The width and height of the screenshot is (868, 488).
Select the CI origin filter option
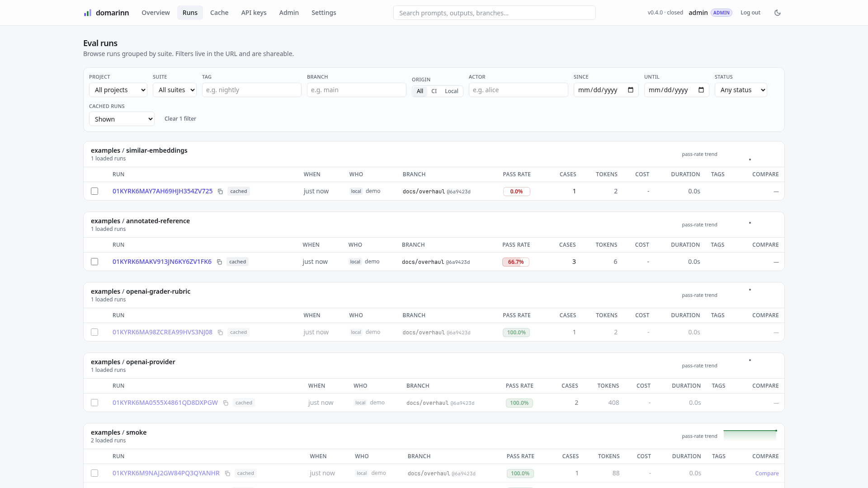click(434, 91)
